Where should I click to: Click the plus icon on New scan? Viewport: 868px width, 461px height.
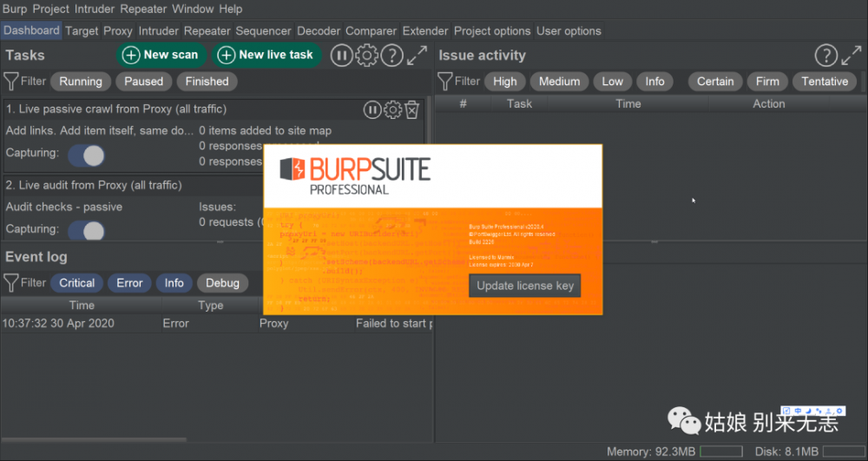pyautogui.click(x=131, y=55)
